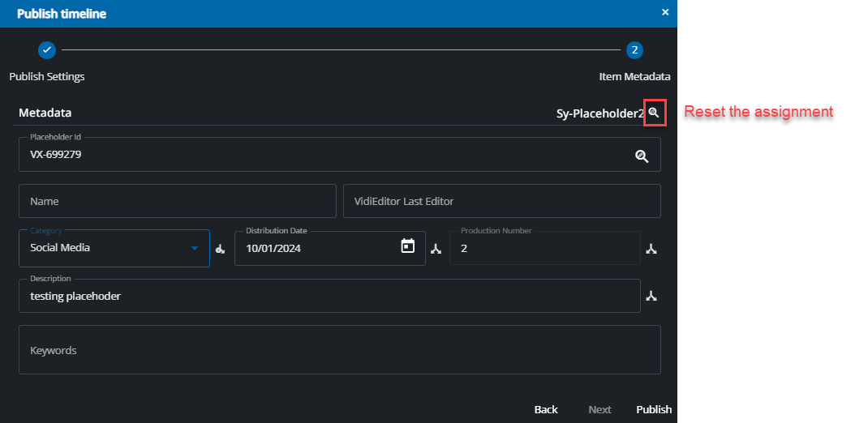Click the Back button
This screenshot has width=868, height=423.
click(x=546, y=409)
